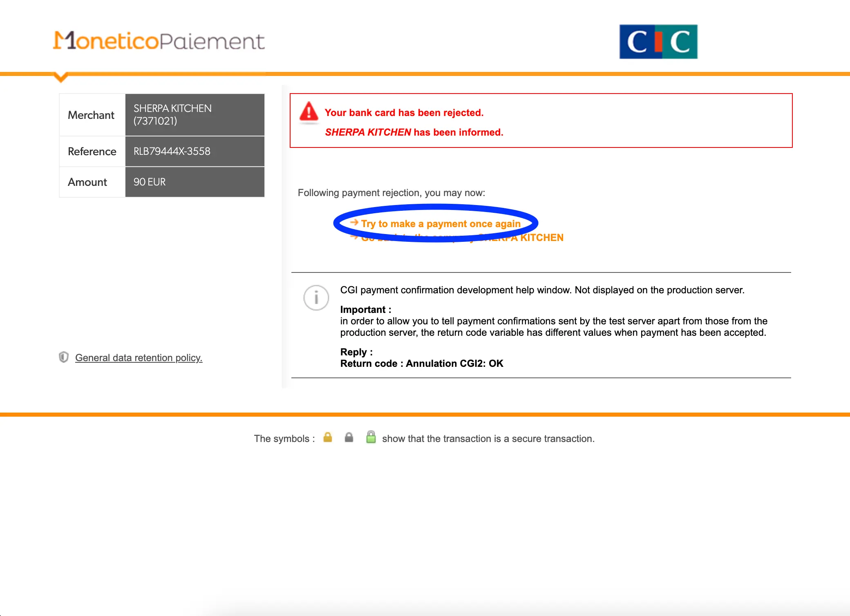Image resolution: width=850 pixels, height=616 pixels.
Task: Click the gray padlock security symbol
Action: click(x=349, y=437)
